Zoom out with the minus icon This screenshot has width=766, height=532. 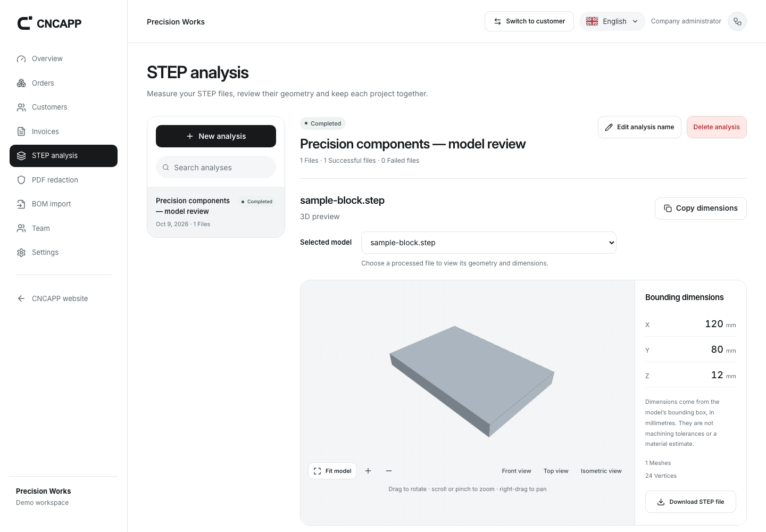389,471
